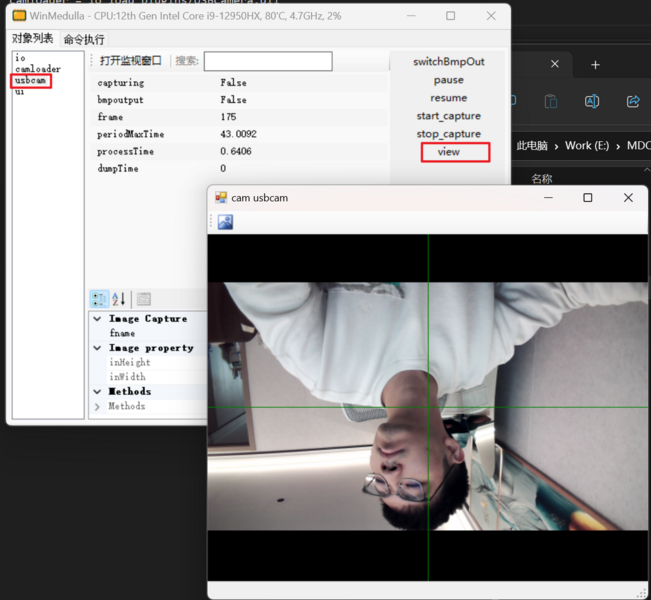Image resolution: width=651 pixels, height=600 pixels.
Task: Select the periodMaxTime row
Action: [x=239, y=134]
